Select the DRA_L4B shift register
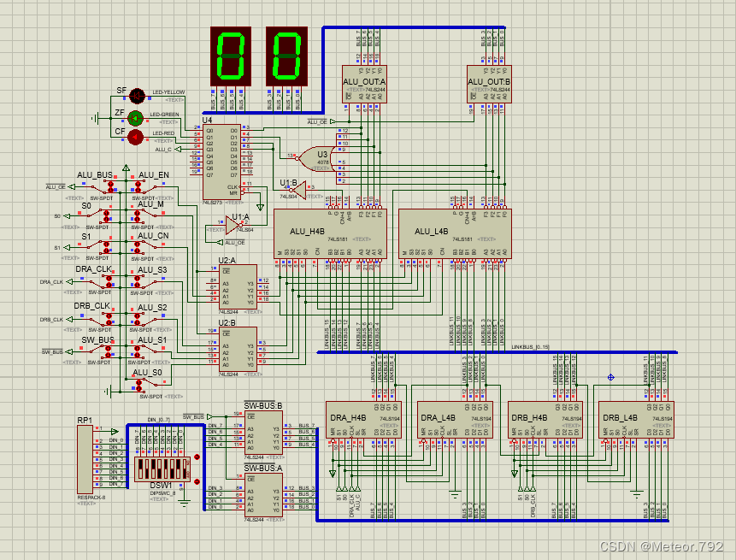 pyautogui.click(x=455, y=420)
